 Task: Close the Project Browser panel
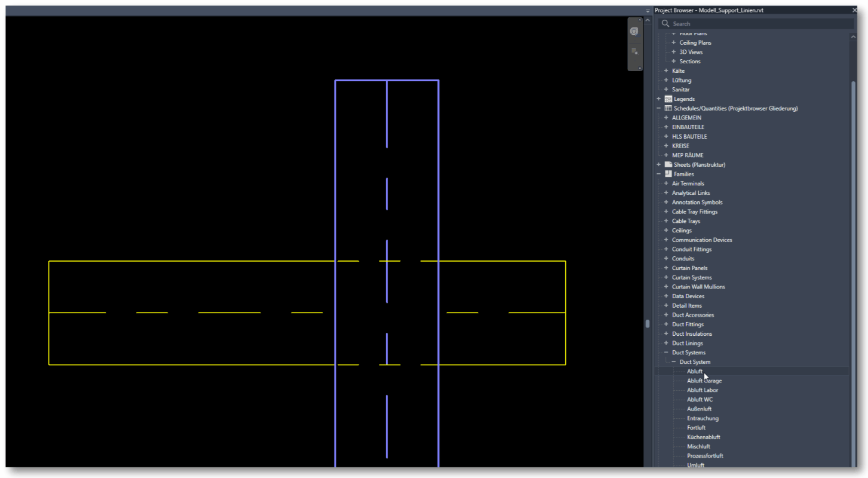pos(855,10)
